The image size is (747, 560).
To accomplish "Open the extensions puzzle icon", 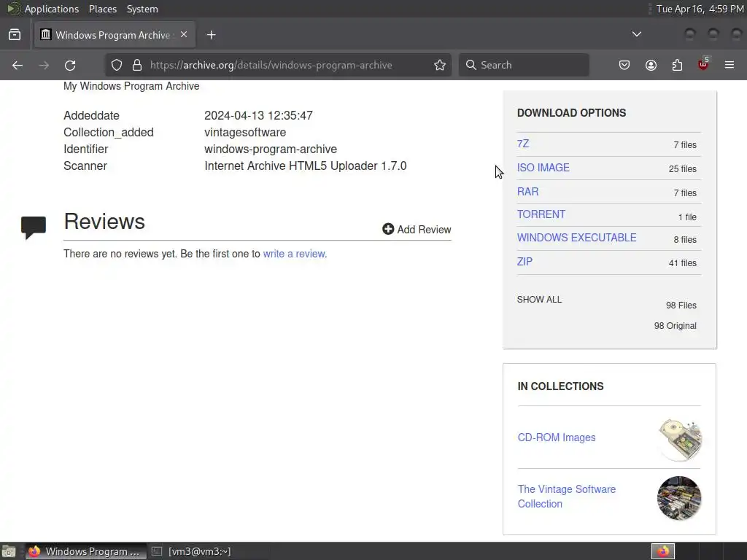I will (x=677, y=65).
